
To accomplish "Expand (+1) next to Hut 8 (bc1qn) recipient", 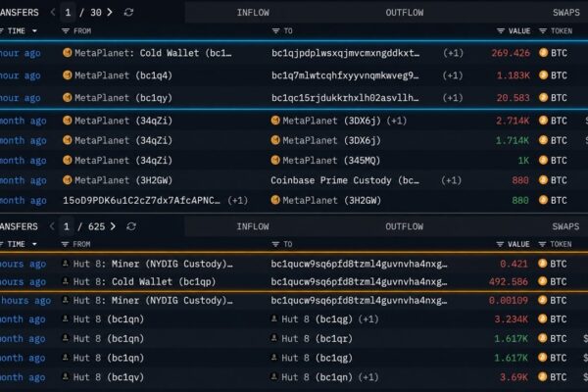I will [x=368, y=377].
